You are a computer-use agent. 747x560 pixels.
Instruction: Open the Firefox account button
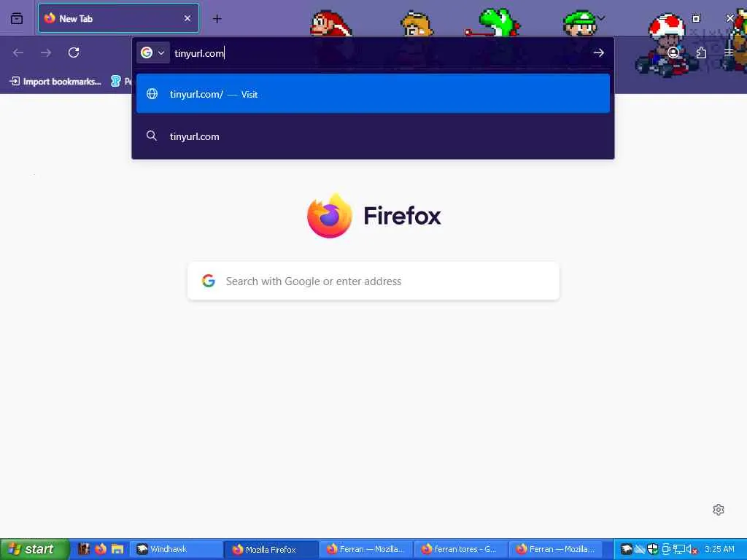(x=673, y=52)
